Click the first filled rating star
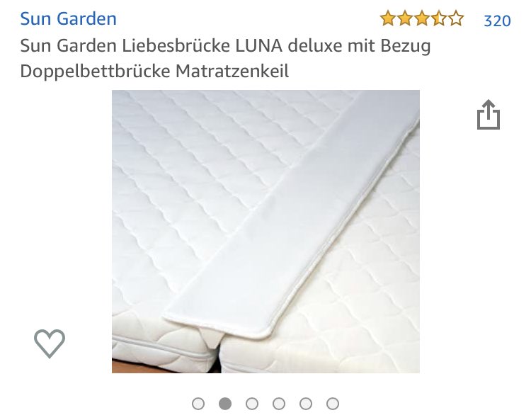 click(388, 18)
